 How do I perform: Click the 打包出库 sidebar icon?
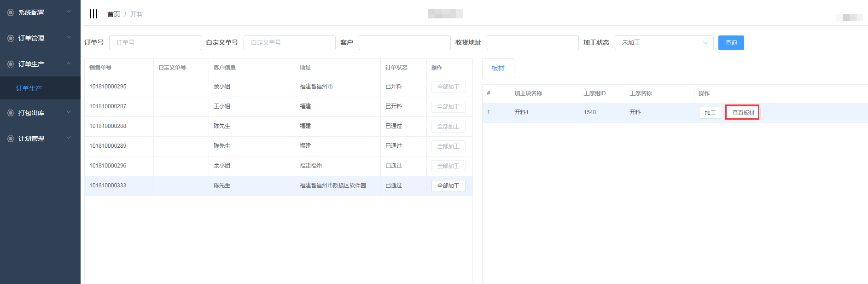[11, 113]
